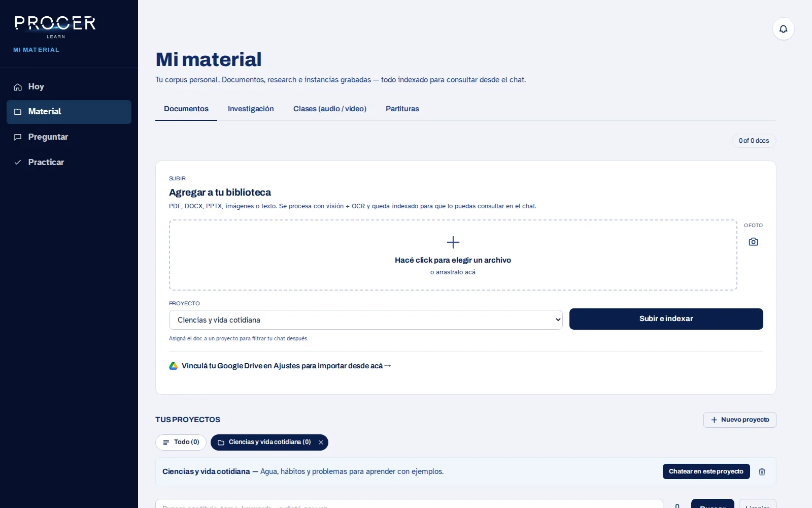Screen dimensions: 812x508
Task: Click Chatear en este proyecto
Action: (x=706, y=471)
